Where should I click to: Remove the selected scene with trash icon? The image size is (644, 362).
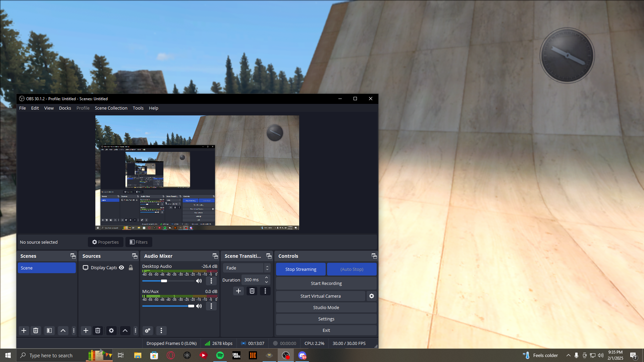[36, 330]
